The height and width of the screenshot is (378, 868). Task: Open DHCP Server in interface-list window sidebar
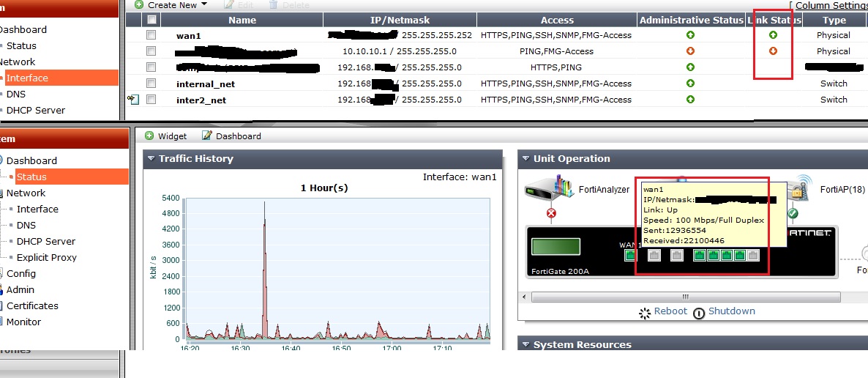pos(35,110)
